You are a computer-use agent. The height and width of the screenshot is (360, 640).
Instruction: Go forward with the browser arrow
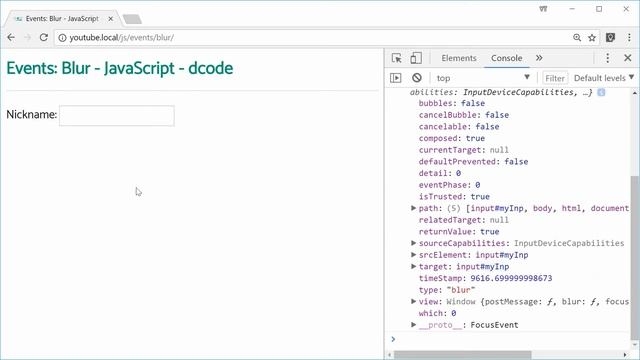[27, 38]
